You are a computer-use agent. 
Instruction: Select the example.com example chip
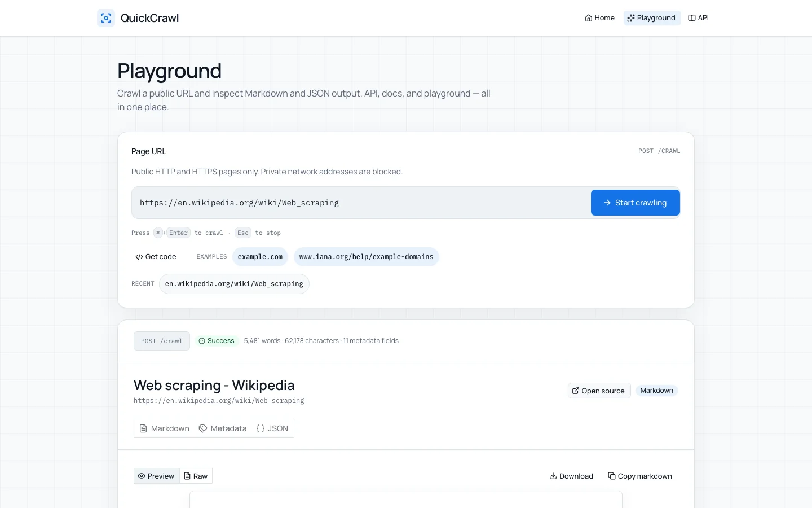pyautogui.click(x=260, y=257)
